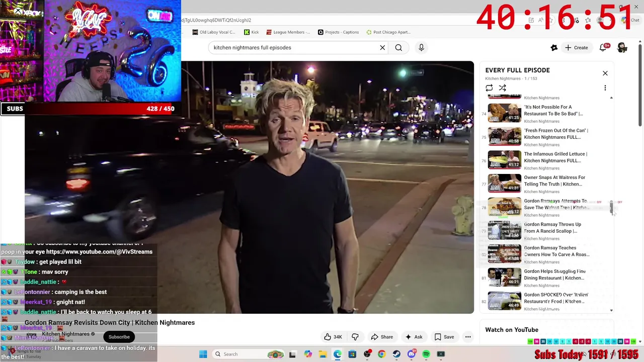Click the magnifying glass search button
644x362 pixels.
click(398, 48)
